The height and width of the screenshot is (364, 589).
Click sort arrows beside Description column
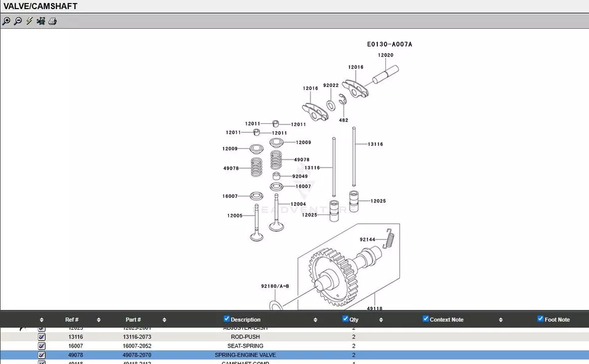315,320
